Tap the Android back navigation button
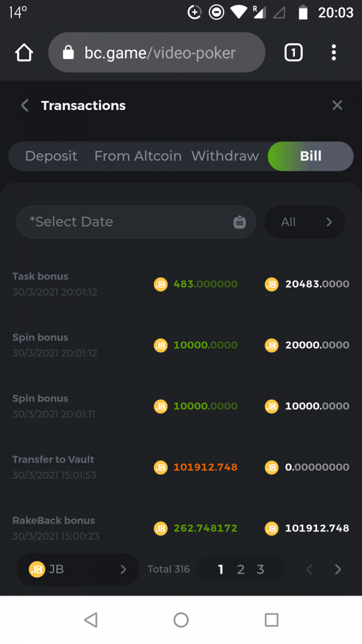 pyautogui.click(x=91, y=620)
